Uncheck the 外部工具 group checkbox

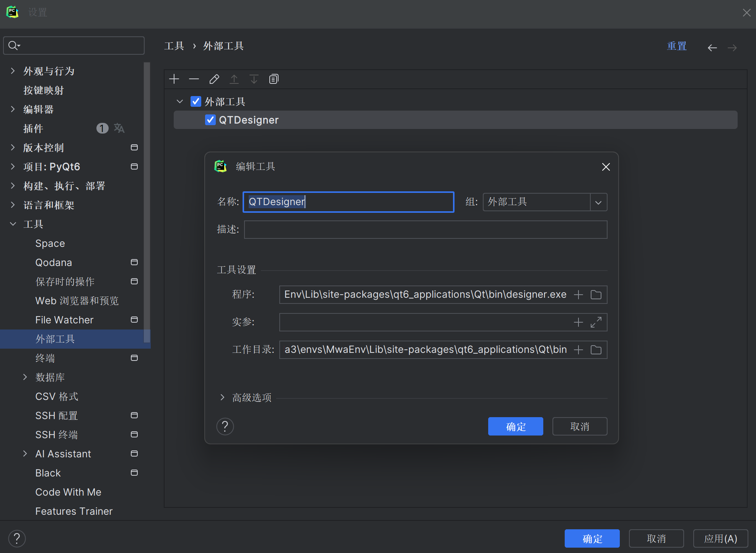(x=196, y=102)
